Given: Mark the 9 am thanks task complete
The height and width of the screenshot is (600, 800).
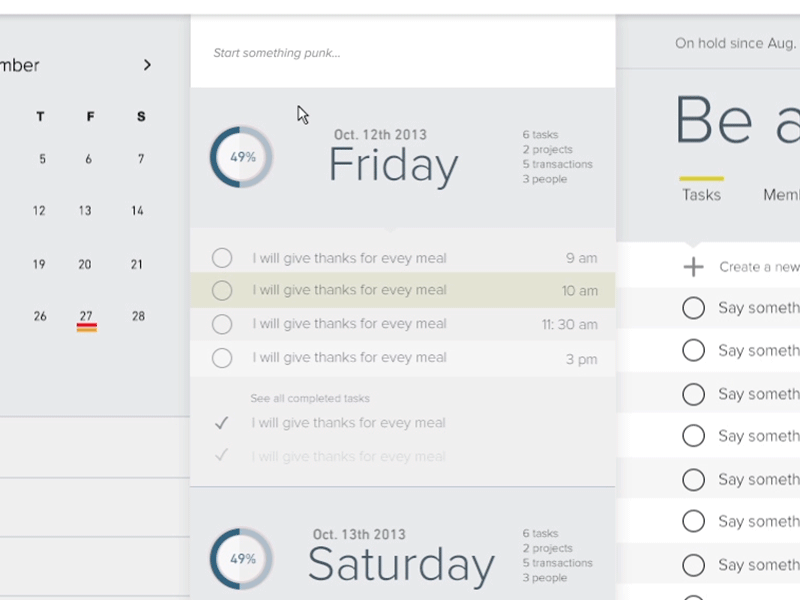Looking at the screenshot, I should pyautogui.click(x=222, y=257).
